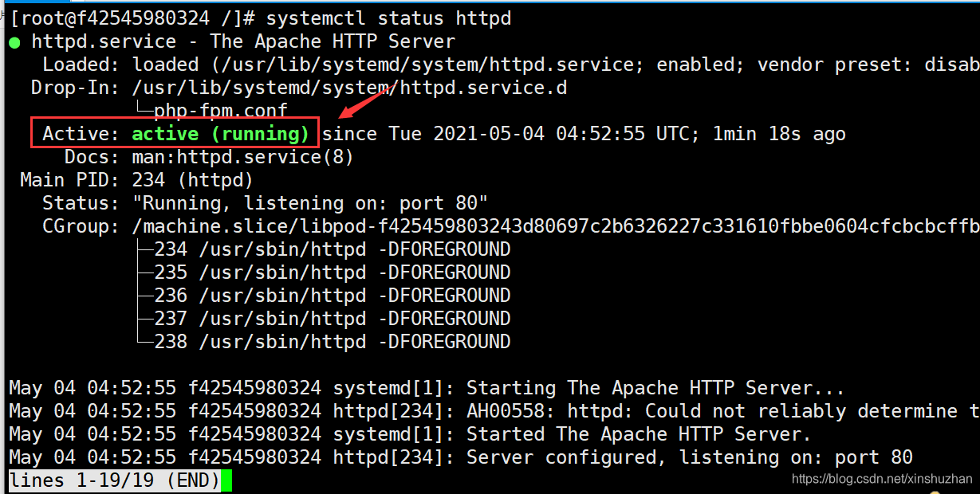Click the Drop-In path '/usr/lib/systemd/system/httpd.service.d'
The height and width of the screenshot is (494, 980).
click(x=349, y=88)
